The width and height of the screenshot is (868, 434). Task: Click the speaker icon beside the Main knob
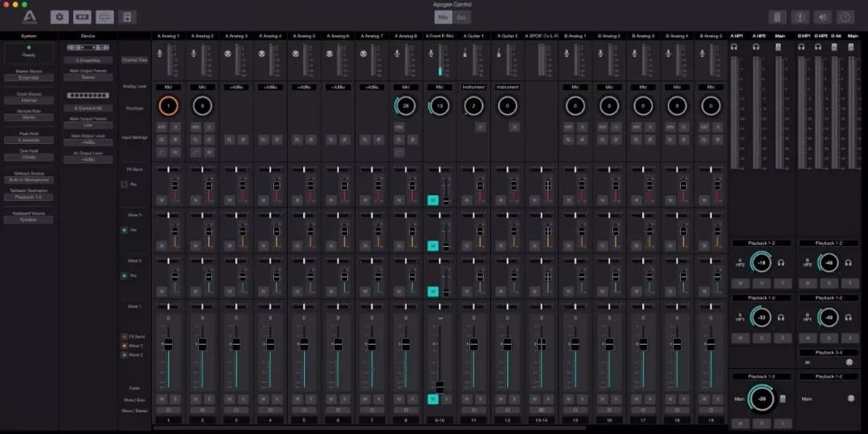click(x=783, y=399)
